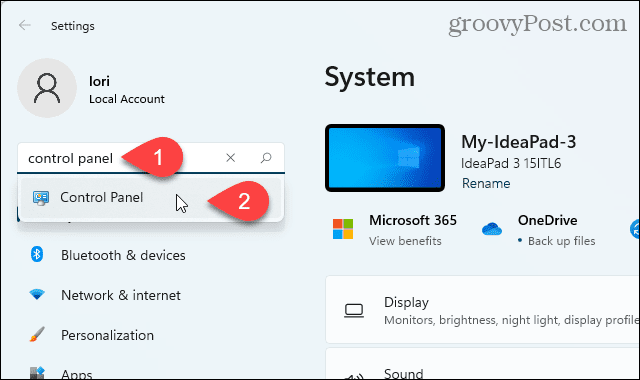The image size is (640, 380).
Task: Click the IdeaPad 3 15ITL6 model text
Action: click(x=511, y=163)
